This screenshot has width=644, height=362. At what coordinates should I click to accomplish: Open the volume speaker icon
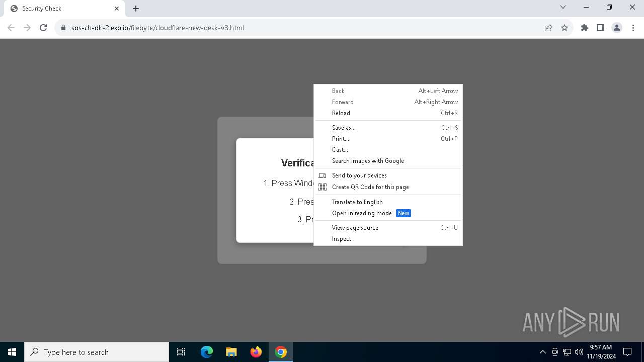click(579, 352)
